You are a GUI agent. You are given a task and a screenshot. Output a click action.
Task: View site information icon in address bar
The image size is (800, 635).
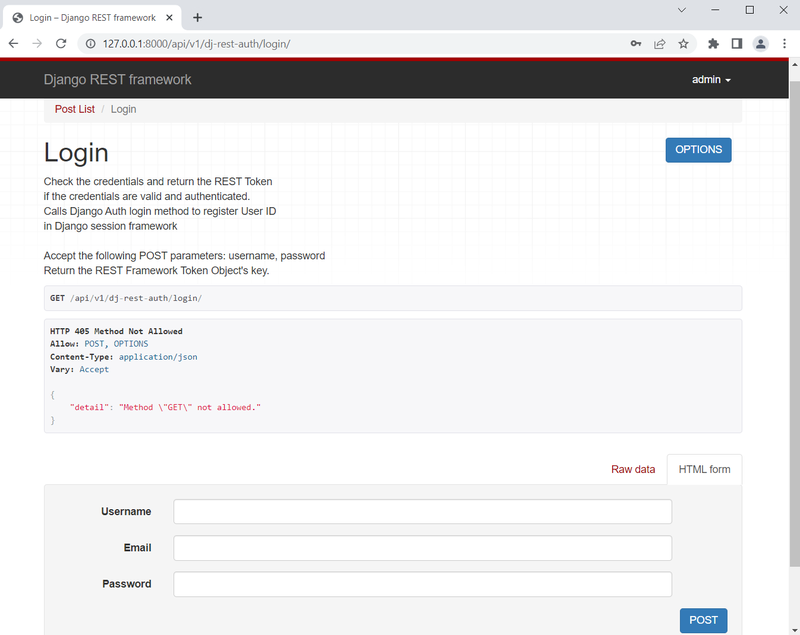[90, 44]
